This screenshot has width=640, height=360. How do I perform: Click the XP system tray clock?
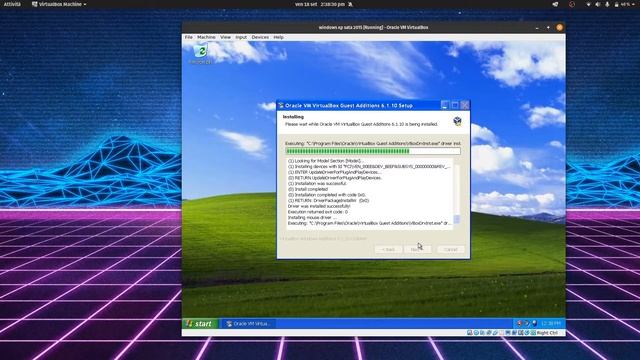point(551,323)
